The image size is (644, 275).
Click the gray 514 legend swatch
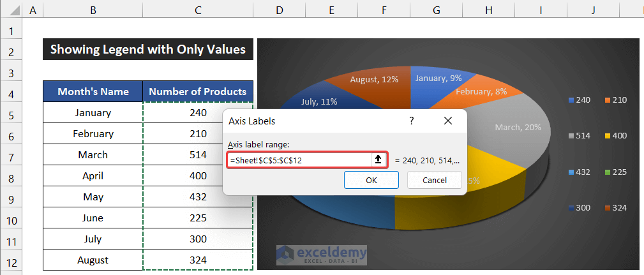pyautogui.click(x=571, y=136)
